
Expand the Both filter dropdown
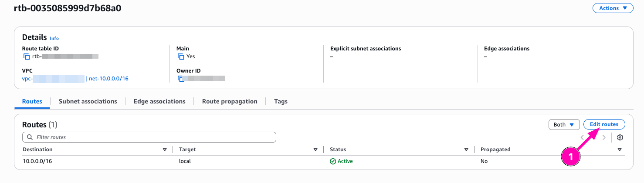pos(564,125)
